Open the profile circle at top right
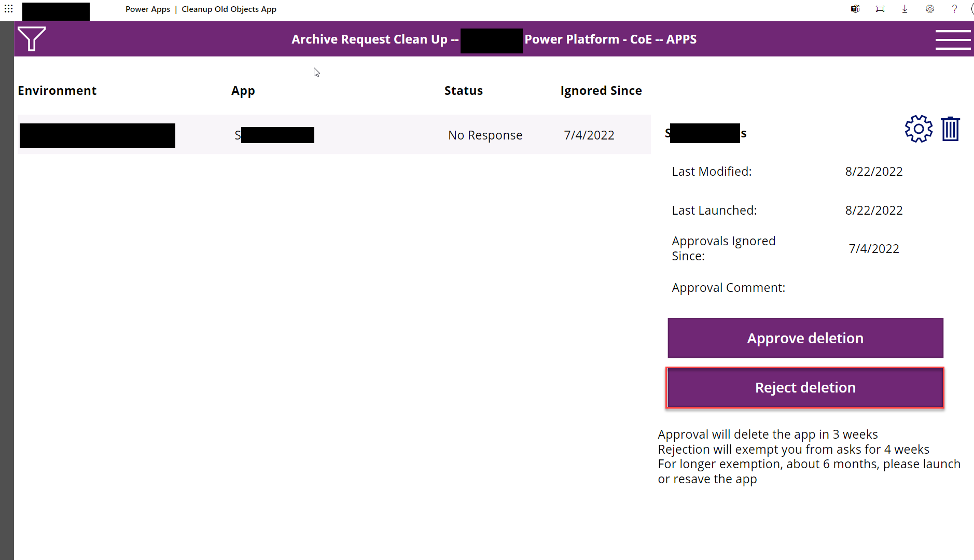Viewport: 974px width, 560px height. (972, 9)
